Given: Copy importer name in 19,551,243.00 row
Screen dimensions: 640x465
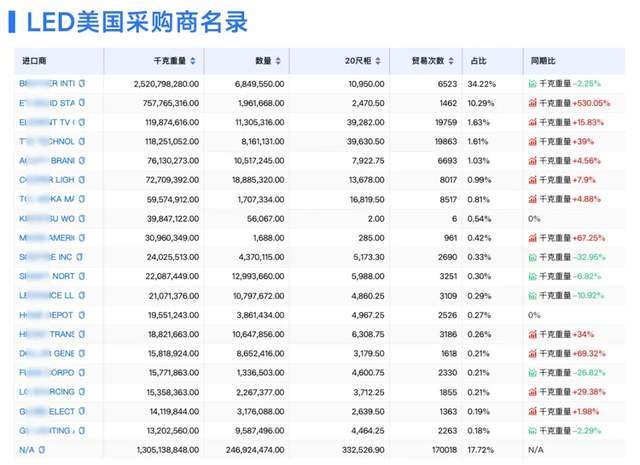Looking at the screenshot, I should pos(82,315).
